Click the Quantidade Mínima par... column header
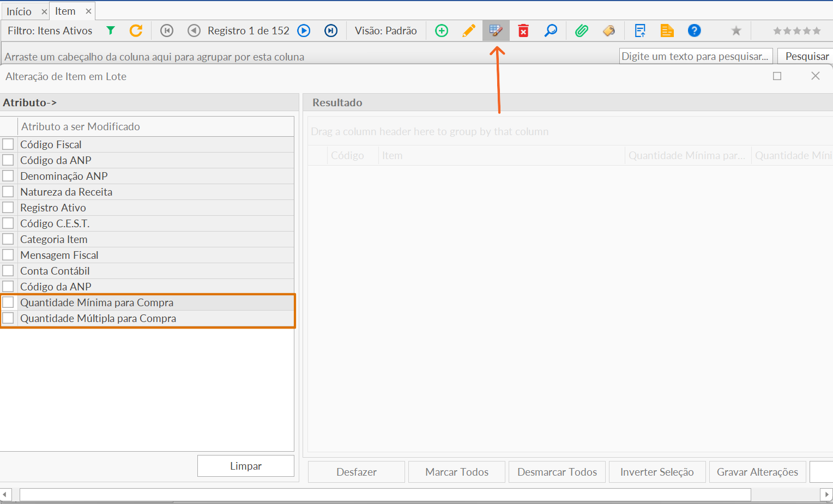The image size is (833, 504). pos(688,155)
